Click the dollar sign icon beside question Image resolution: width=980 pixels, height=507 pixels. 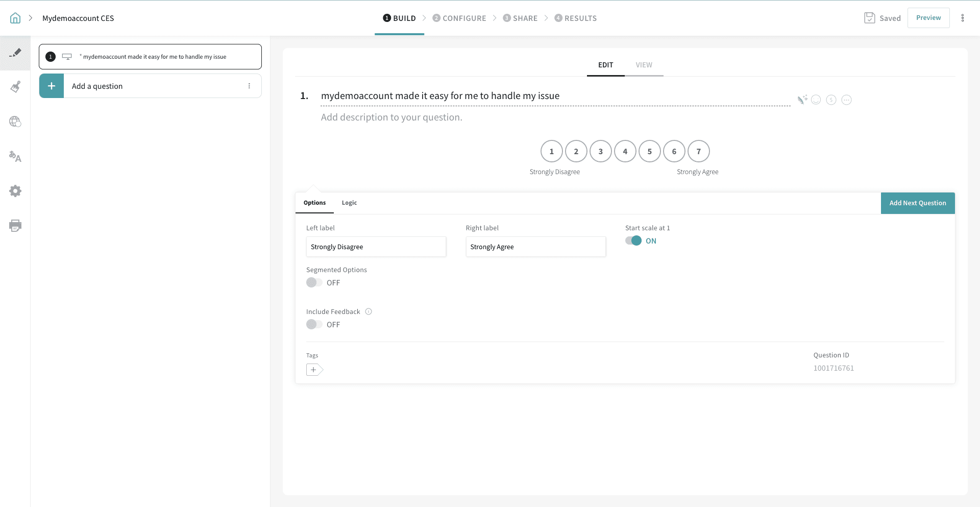coord(831,100)
